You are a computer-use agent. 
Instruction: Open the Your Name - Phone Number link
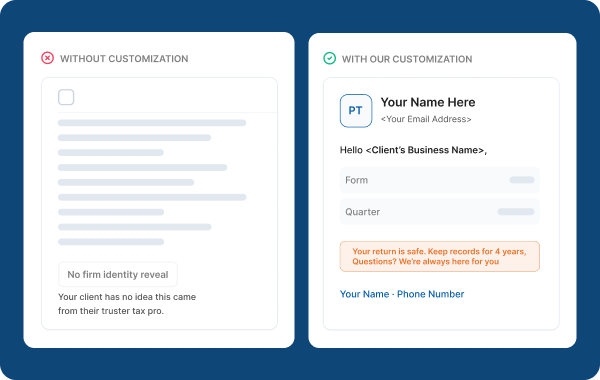tap(402, 294)
